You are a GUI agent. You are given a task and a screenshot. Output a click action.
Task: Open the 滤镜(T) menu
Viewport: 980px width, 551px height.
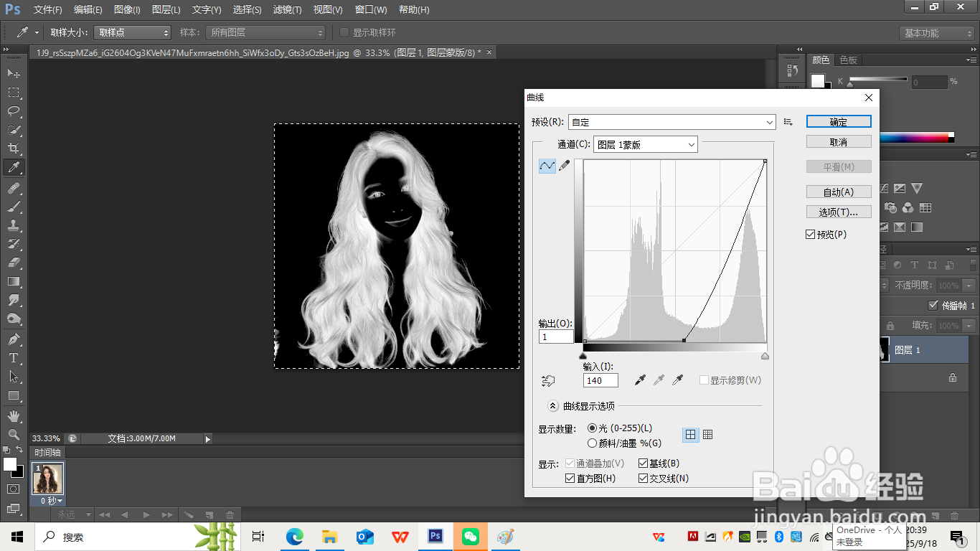[x=288, y=10]
